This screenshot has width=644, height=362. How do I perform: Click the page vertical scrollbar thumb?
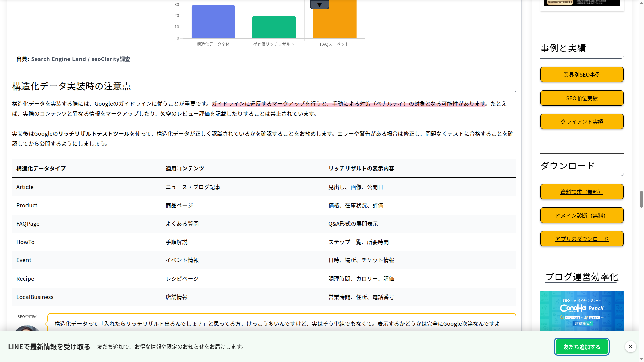(x=641, y=199)
